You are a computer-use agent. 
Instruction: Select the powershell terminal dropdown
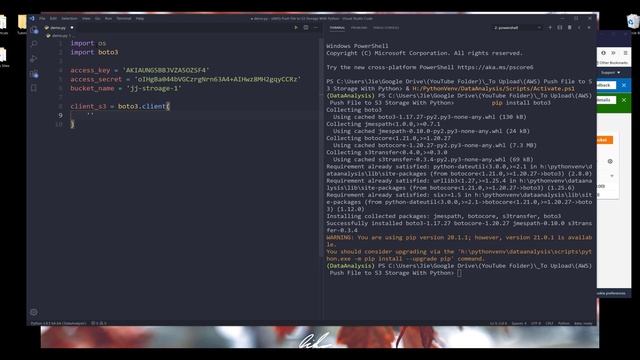coord(517,28)
